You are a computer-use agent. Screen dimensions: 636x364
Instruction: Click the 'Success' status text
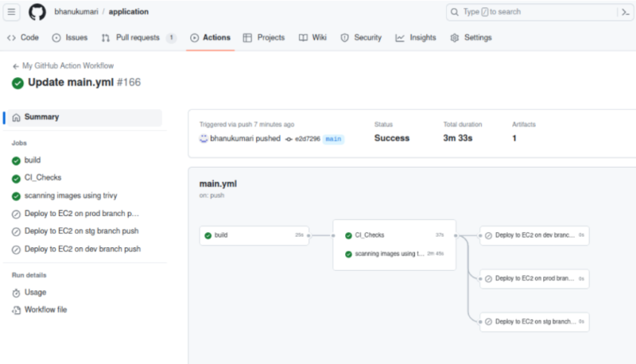pos(391,138)
